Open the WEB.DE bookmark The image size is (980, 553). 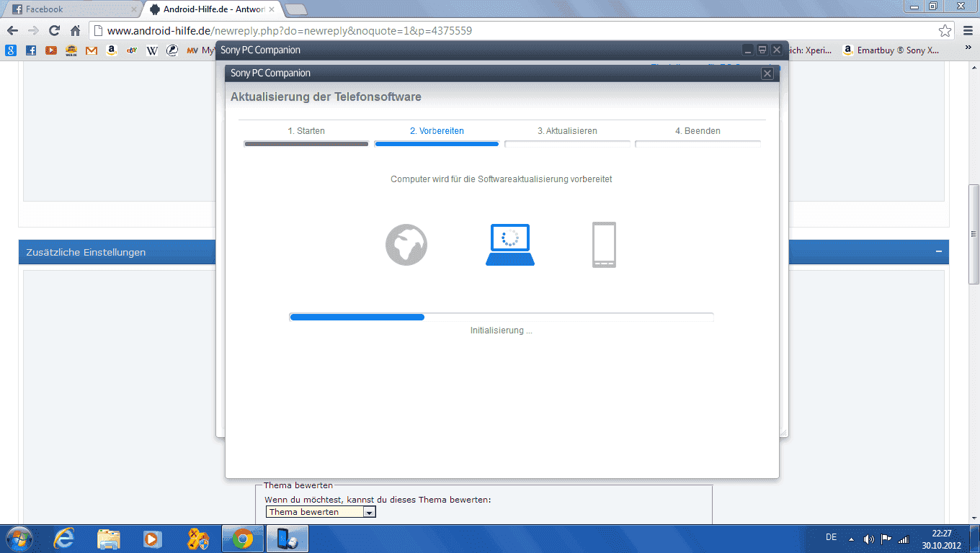[71, 50]
